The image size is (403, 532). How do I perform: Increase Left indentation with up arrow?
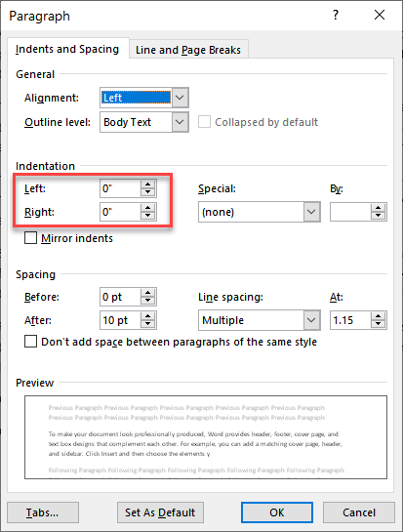148,184
